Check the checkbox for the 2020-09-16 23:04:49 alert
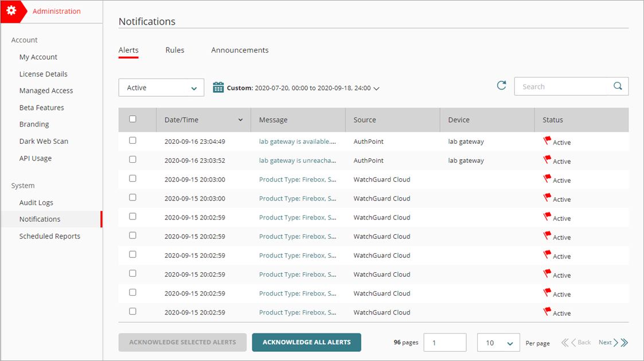 coord(132,140)
